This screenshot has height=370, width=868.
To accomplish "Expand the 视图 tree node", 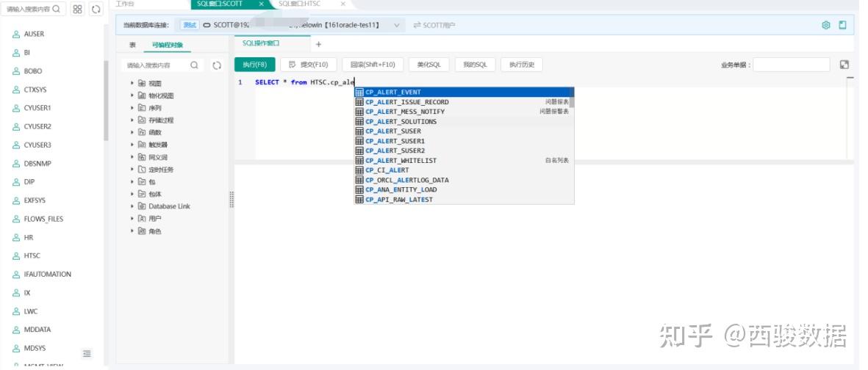I will click(x=132, y=83).
